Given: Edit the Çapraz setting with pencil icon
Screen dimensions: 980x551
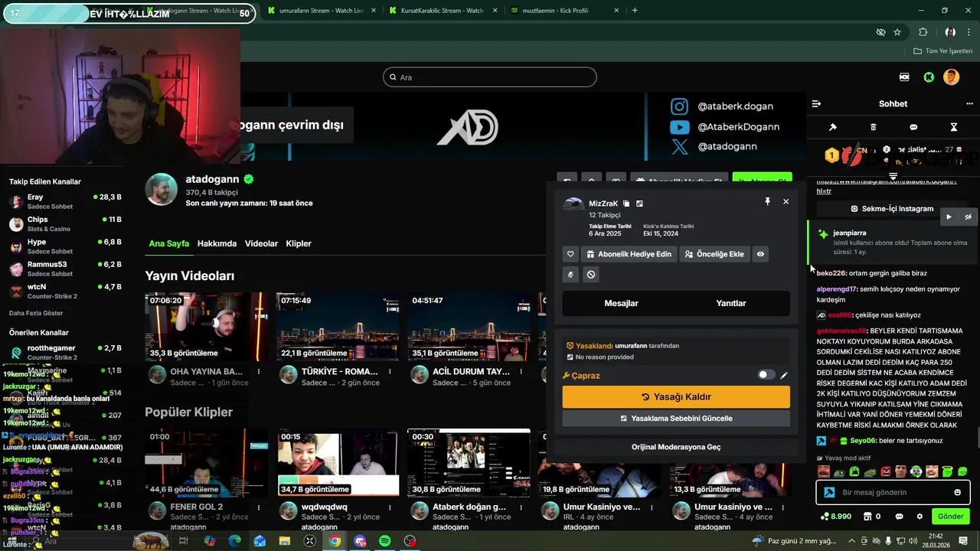Looking at the screenshot, I should 784,376.
